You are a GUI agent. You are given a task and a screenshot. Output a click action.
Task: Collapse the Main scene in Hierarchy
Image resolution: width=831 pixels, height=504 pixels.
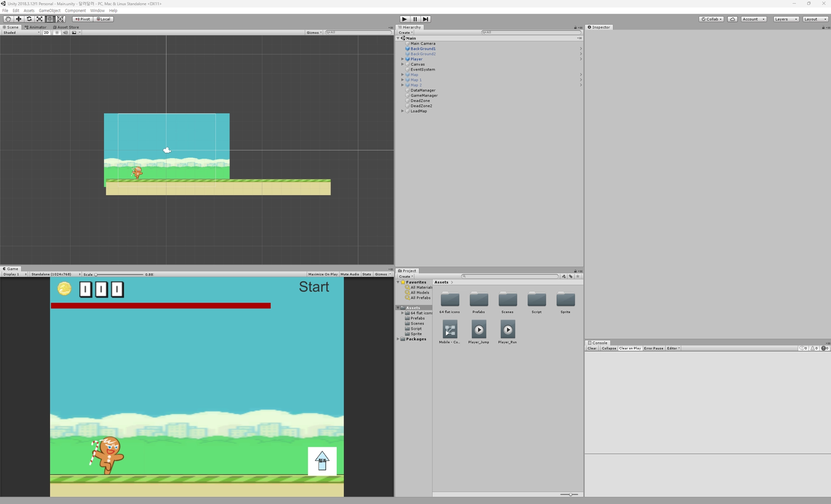pyautogui.click(x=398, y=38)
